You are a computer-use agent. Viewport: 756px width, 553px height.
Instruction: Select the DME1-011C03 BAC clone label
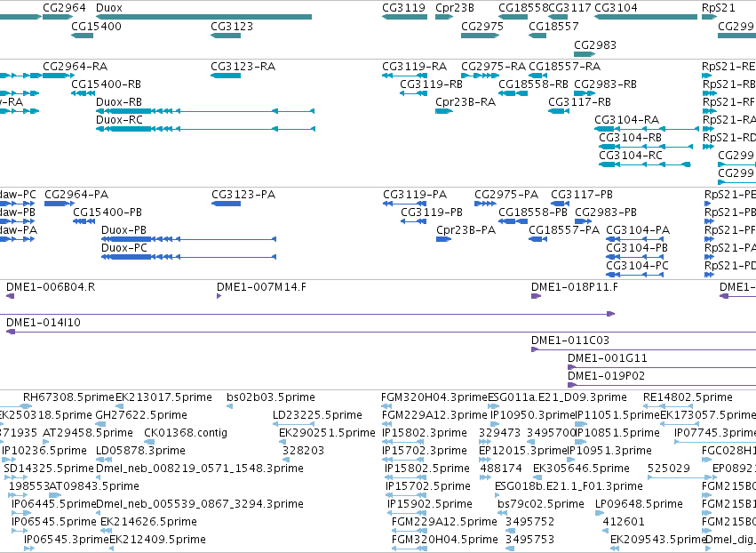click(x=570, y=341)
